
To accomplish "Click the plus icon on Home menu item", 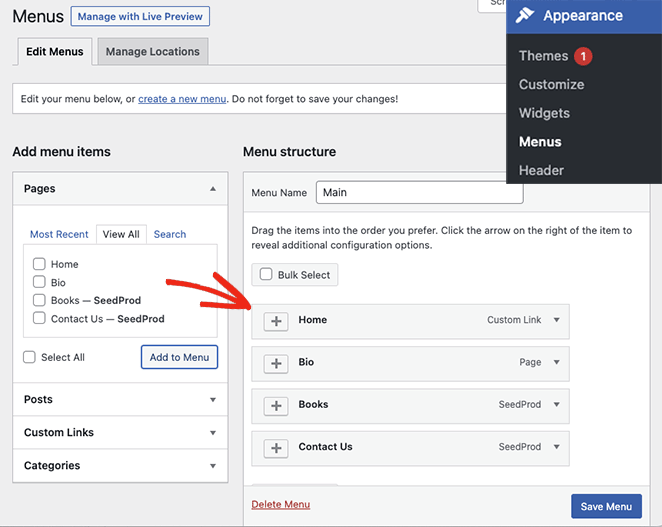I will pyautogui.click(x=277, y=321).
